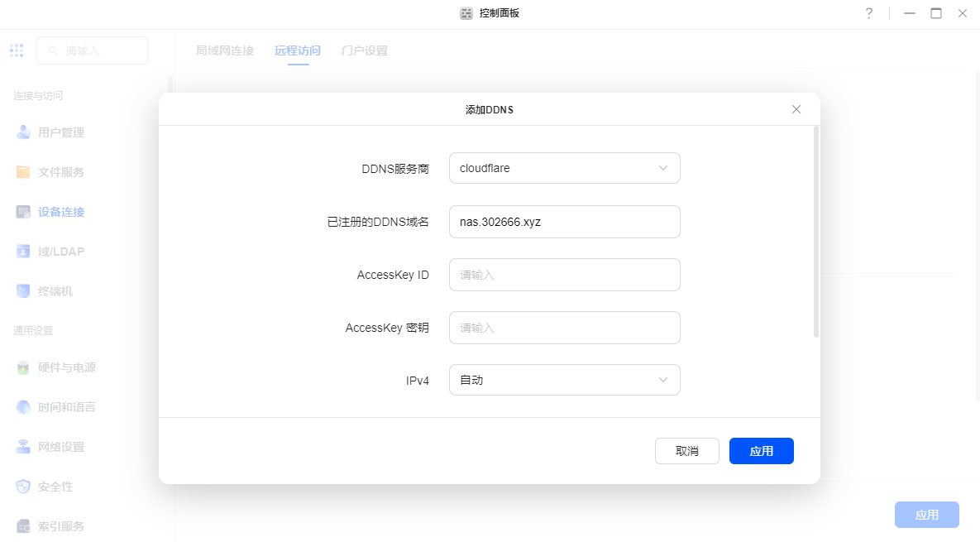The height and width of the screenshot is (542, 980).
Task: Switch to the Portal Settings (门户设置) tab
Action: click(x=365, y=50)
